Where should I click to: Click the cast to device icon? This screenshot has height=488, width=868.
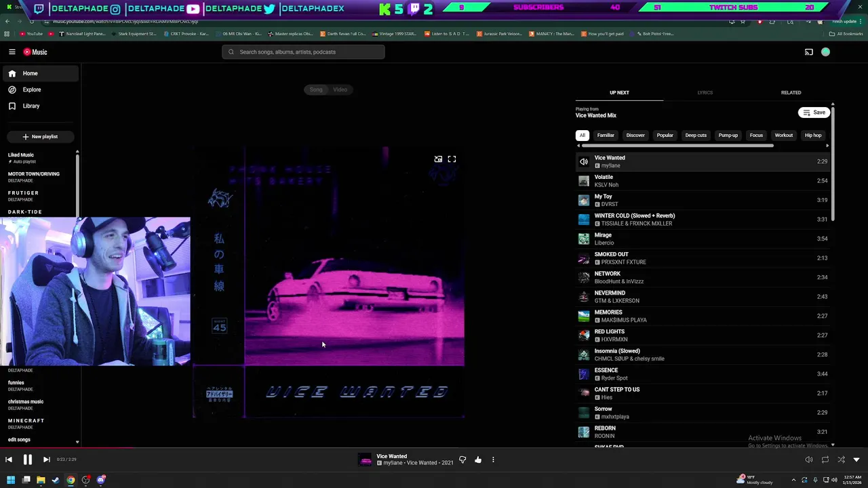coord(808,52)
